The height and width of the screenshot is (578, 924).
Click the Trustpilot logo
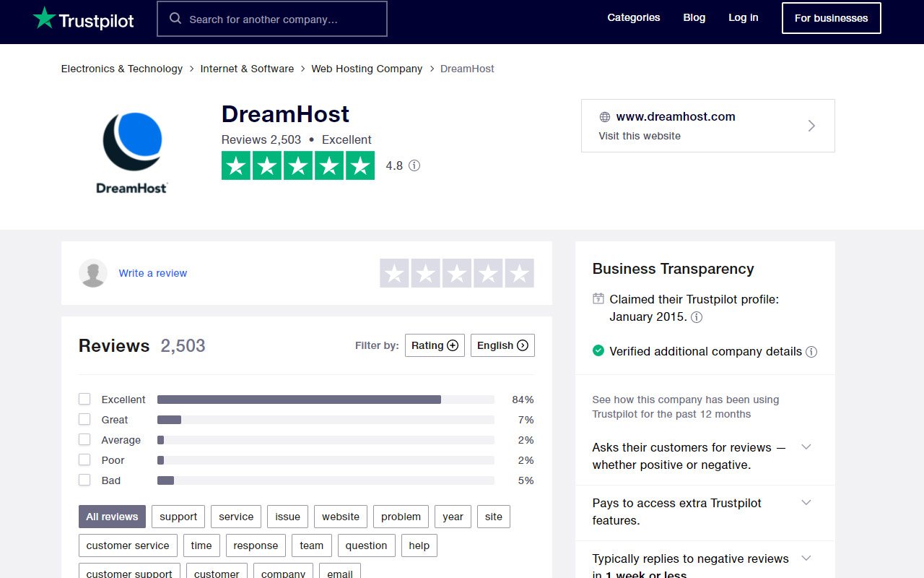(x=83, y=19)
